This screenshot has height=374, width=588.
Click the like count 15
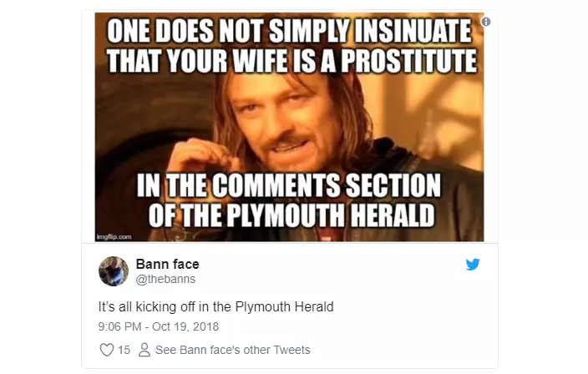pos(124,350)
